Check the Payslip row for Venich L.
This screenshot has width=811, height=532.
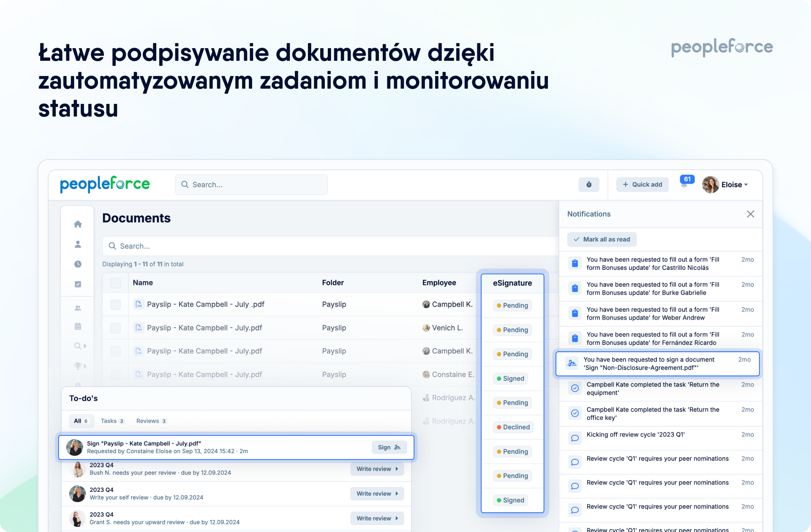(115, 328)
